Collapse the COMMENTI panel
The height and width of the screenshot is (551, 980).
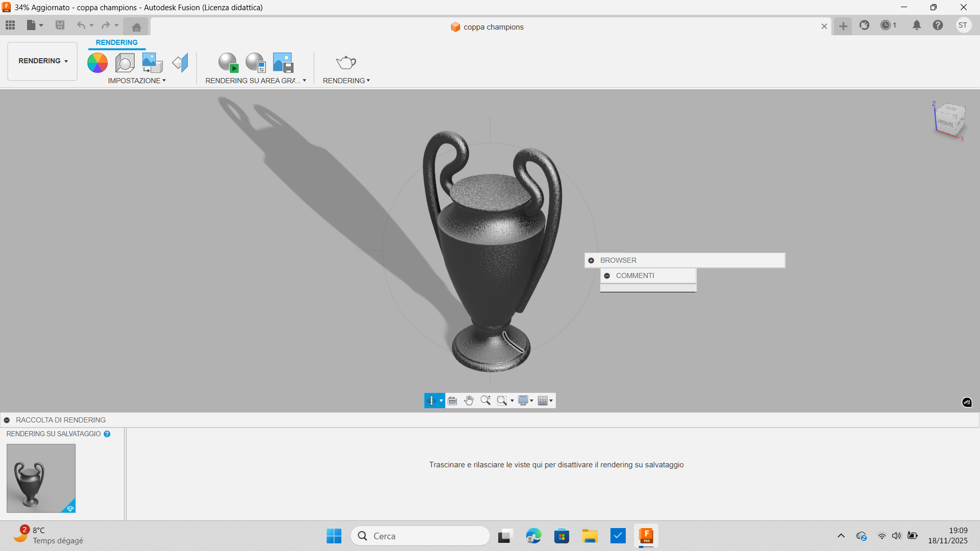point(607,275)
